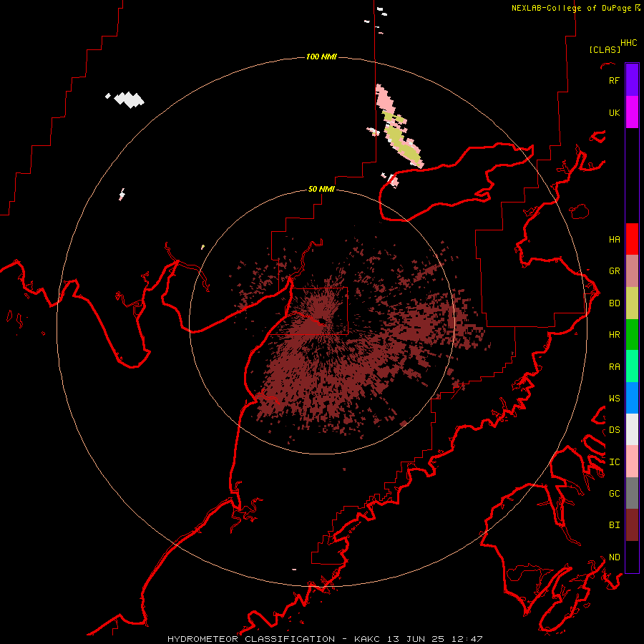Click the "50 NMI" range ring label

coord(321,189)
